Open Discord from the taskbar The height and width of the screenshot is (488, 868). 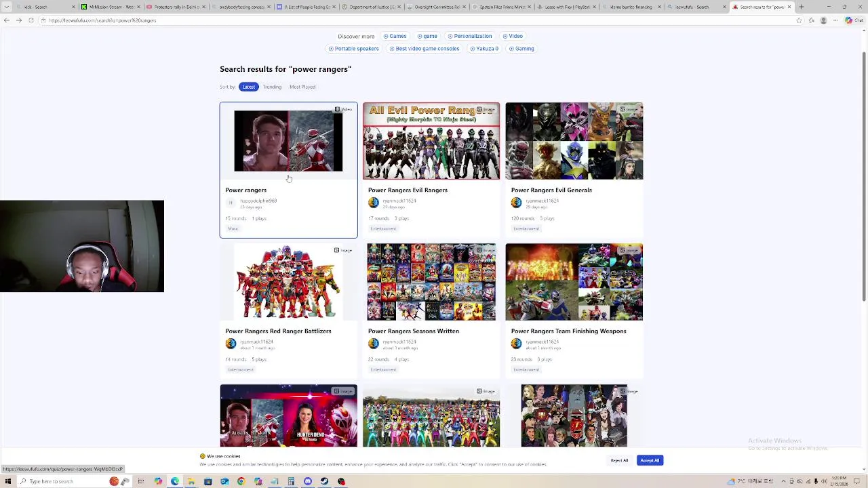(x=308, y=481)
